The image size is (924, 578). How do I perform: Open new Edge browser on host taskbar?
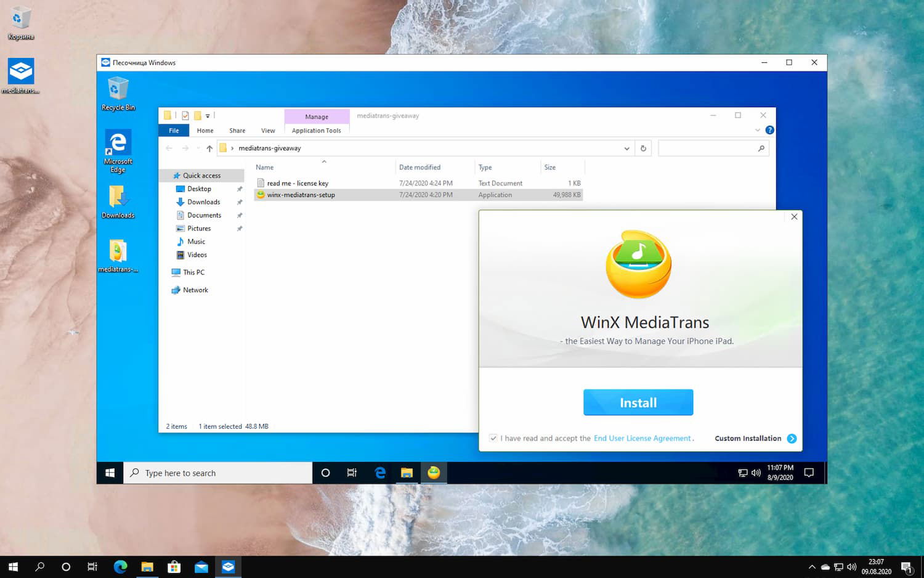pos(120,567)
